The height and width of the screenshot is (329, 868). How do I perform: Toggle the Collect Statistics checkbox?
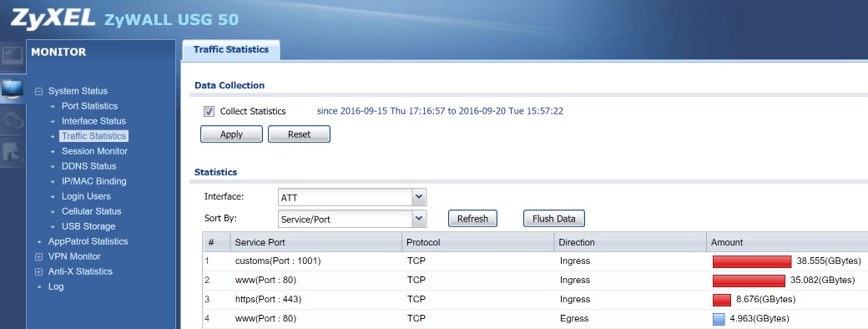(209, 111)
